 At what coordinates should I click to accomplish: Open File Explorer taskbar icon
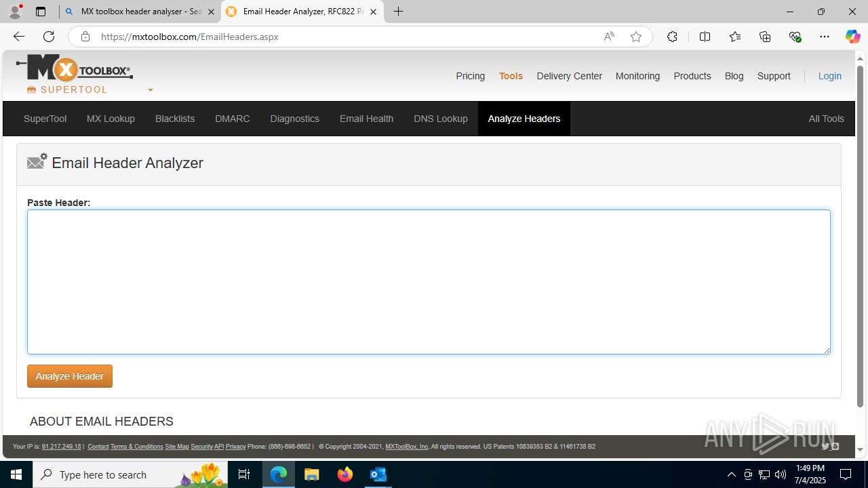(312, 474)
